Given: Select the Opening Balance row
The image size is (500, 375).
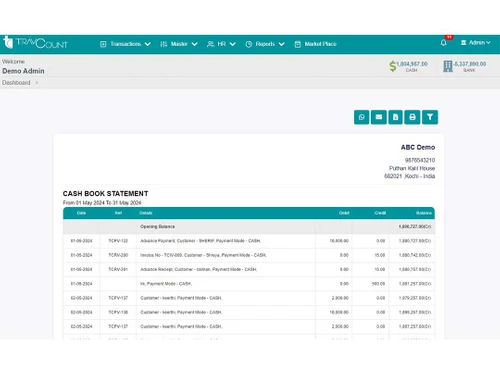Looking at the screenshot, I should coord(249,227).
